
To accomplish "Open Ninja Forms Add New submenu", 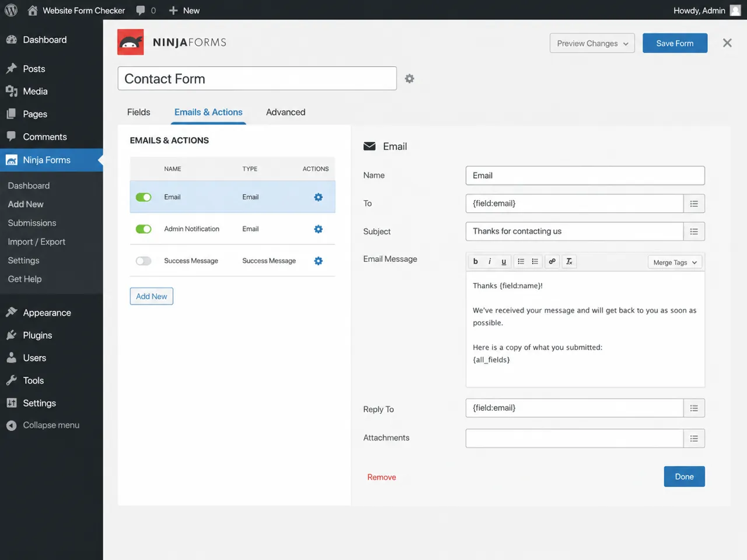I will click(x=26, y=204).
